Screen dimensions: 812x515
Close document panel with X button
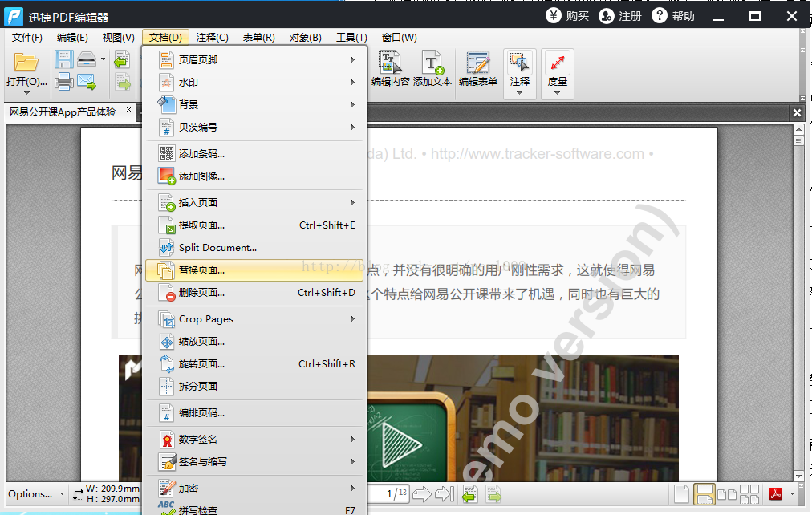pyautogui.click(x=797, y=112)
